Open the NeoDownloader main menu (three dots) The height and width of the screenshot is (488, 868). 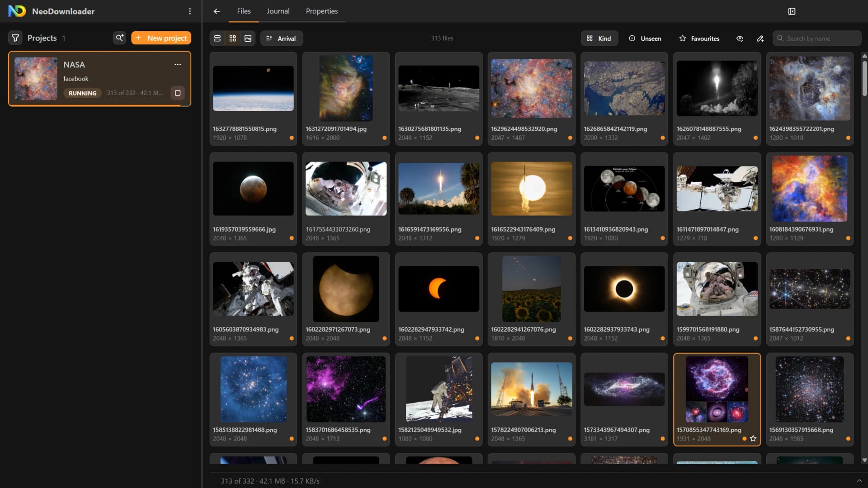190,11
